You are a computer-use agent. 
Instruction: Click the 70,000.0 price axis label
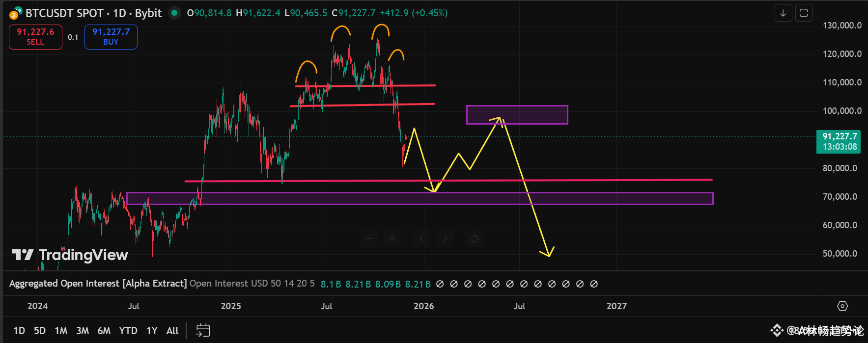click(840, 197)
